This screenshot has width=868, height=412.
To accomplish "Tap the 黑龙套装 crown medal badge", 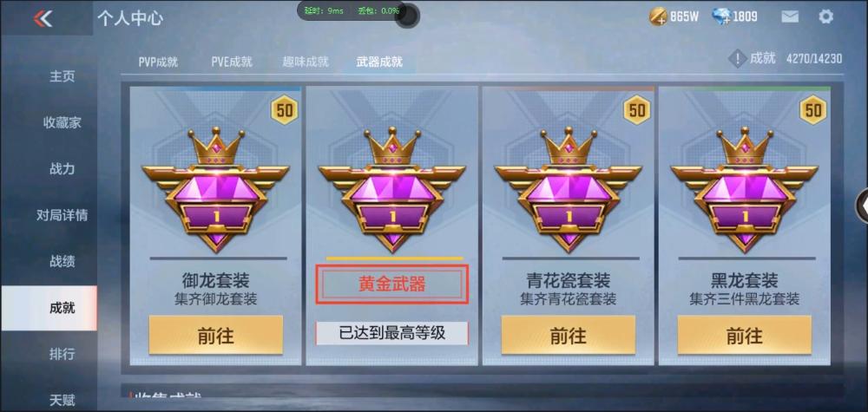I will [744, 189].
